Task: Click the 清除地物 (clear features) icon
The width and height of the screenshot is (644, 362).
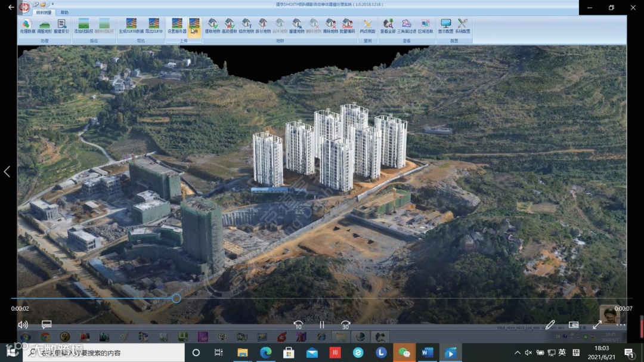Action: pyautogui.click(x=330, y=26)
